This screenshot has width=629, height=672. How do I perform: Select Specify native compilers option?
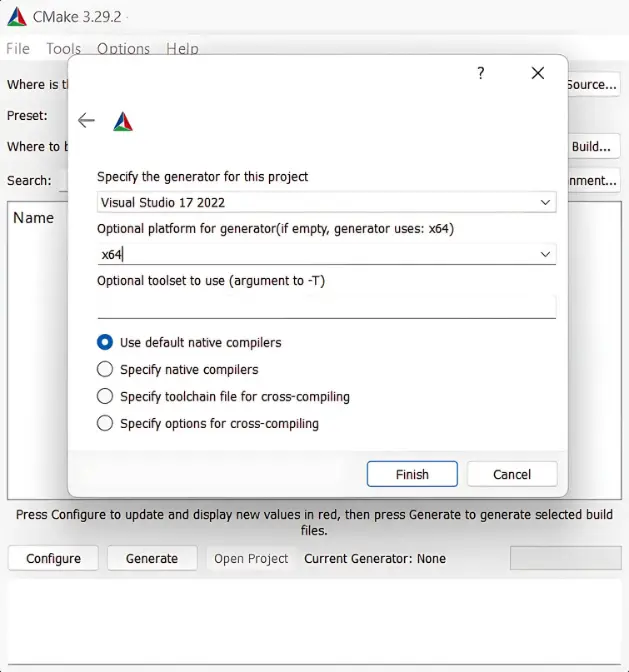tap(105, 369)
